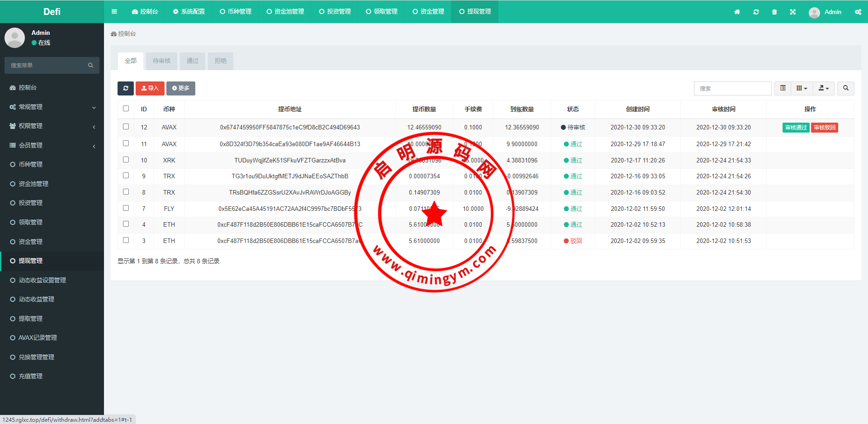Image resolution: width=868 pixels, height=424 pixels.
Task: Click the magnifier search button beside export
Action: (845, 88)
